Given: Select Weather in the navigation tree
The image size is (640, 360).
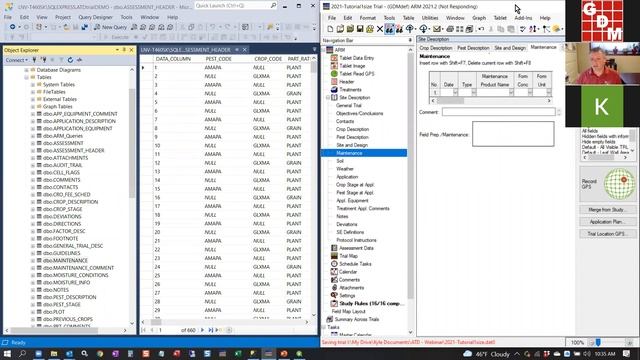Looking at the screenshot, I should coord(345,169).
